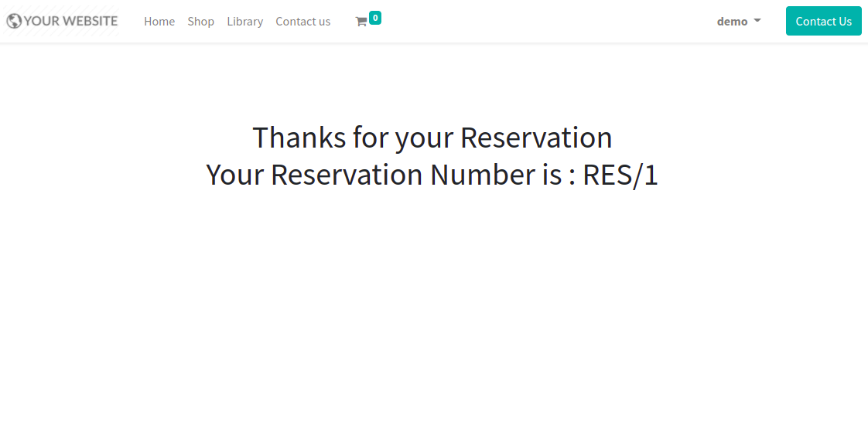Image resolution: width=868 pixels, height=432 pixels.
Task: Expand the demo user dropdown
Action: [x=739, y=22]
